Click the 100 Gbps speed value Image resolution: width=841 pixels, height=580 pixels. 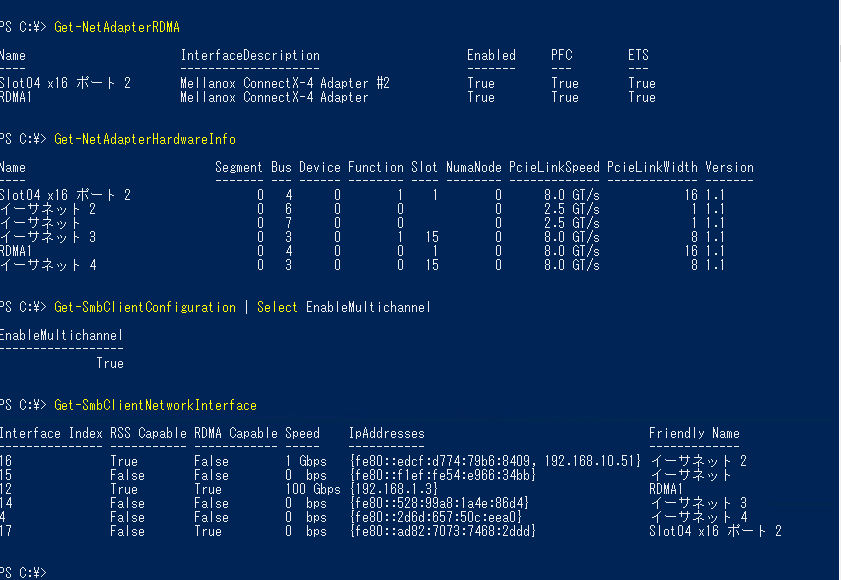pos(313,489)
